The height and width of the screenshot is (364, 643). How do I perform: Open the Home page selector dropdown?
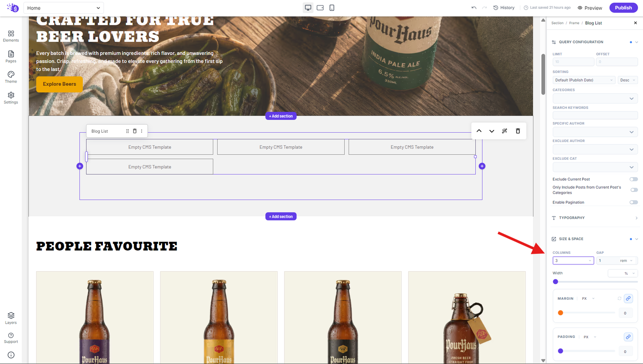pos(63,8)
